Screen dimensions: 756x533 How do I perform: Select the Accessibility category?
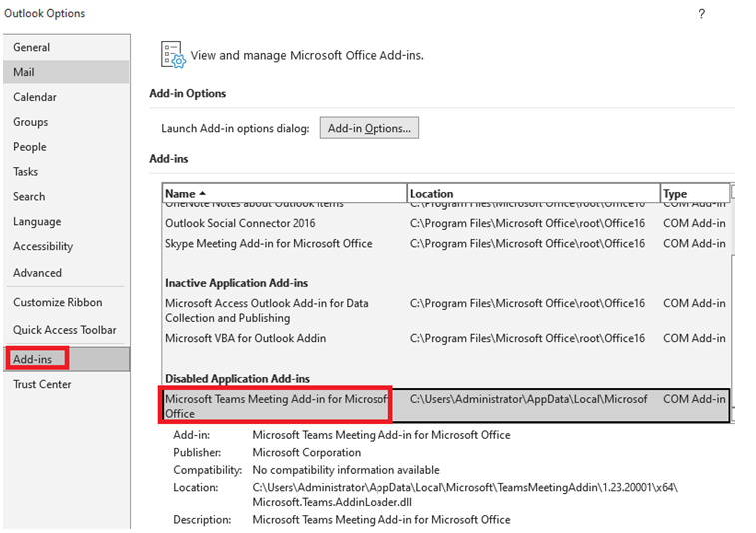[66, 246]
